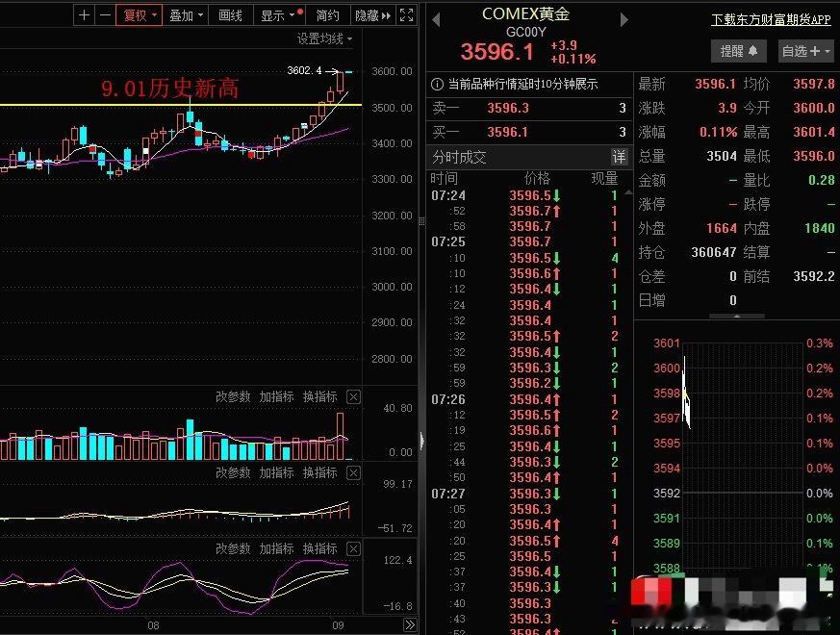
Task: Click the delay info icon
Action: pyautogui.click(x=437, y=84)
